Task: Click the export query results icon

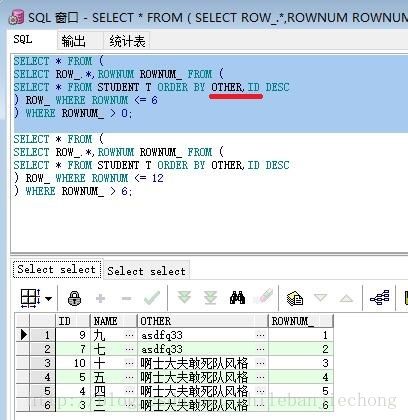Action: click(x=295, y=298)
